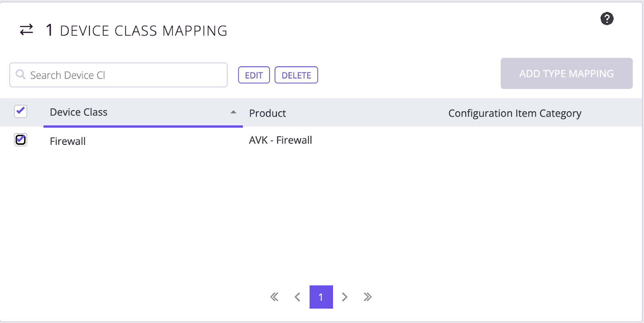Click the device class mapping arrows icon
This screenshot has width=644, height=323.
27,30
